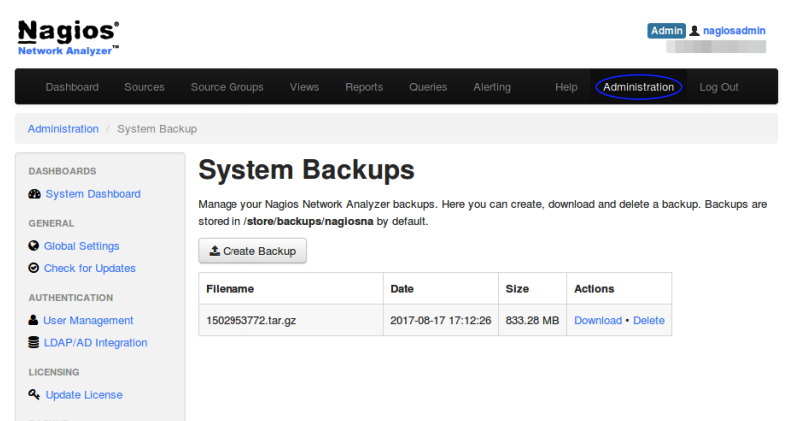Click the Global Settings globe icon
Viewport: 796px width, 421px height.
click(x=34, y=246)
